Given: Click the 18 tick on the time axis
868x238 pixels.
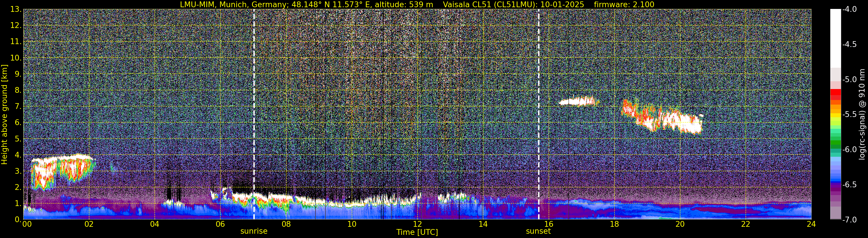Looking at the screenshot, I should pos(614,224).
